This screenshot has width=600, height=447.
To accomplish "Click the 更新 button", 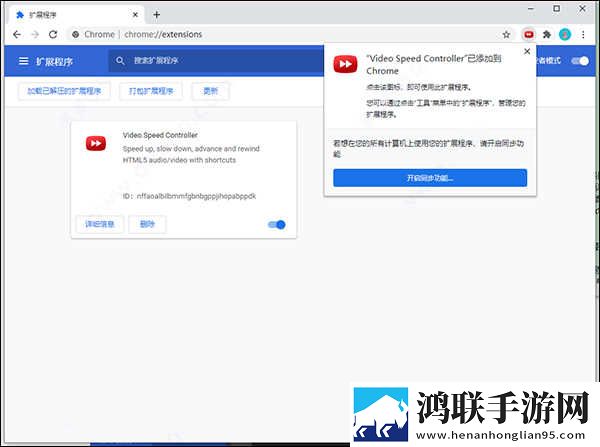I will point(210,91).
